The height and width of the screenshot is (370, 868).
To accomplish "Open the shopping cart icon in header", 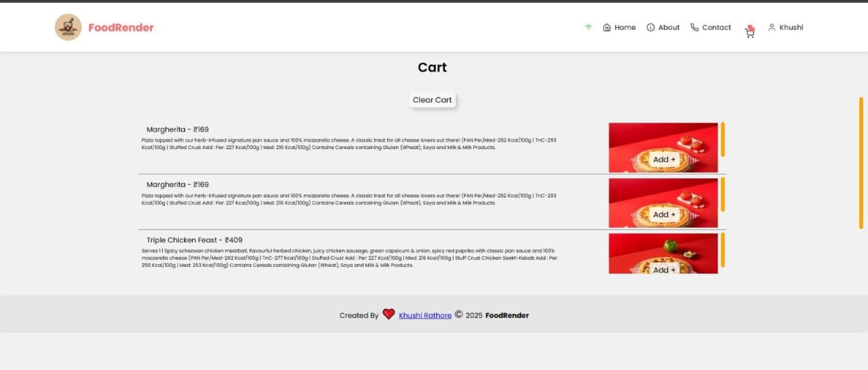I will point(749,31).
